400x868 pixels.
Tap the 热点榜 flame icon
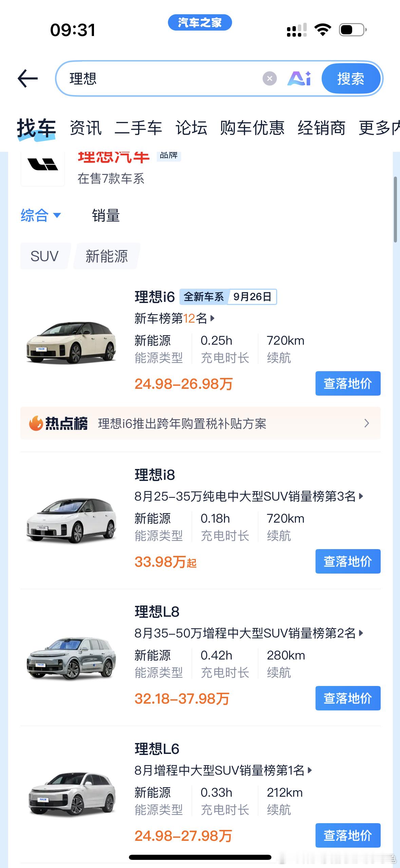[x=36, y=423]
